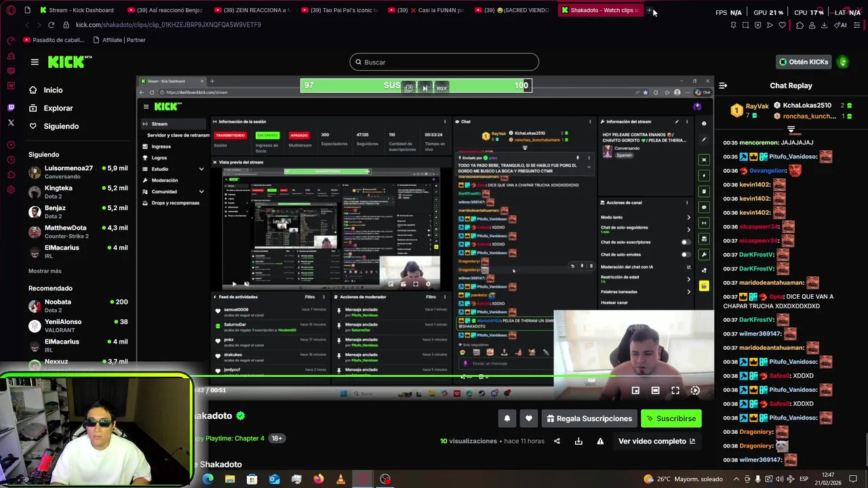Open MatthewDota channel

point(78,232)
